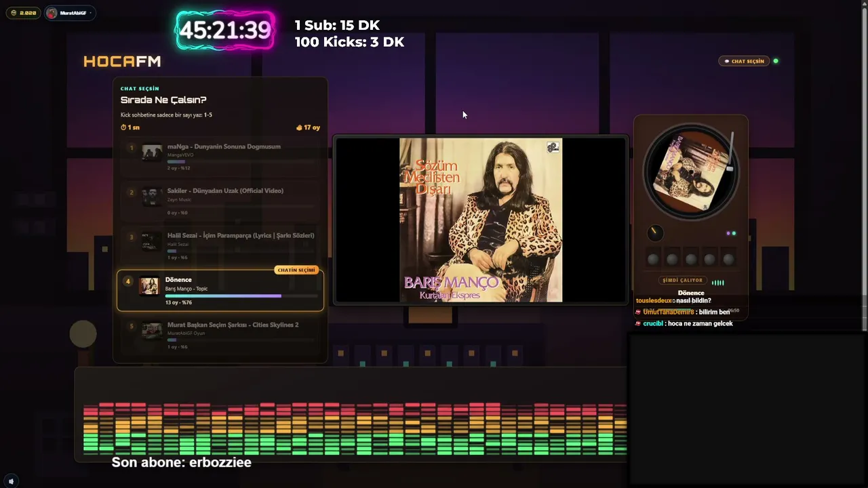Viewport: 868px width, 488px height.
Task: Click the HOCAFM logo
Action: tap(122, 62)
